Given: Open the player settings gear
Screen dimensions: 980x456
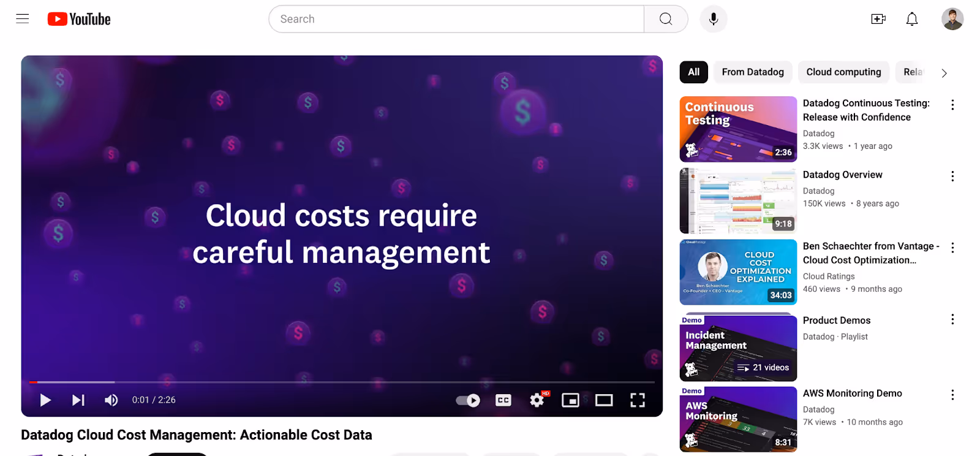Looking at the screenshot, I should [x=537, y=400].
